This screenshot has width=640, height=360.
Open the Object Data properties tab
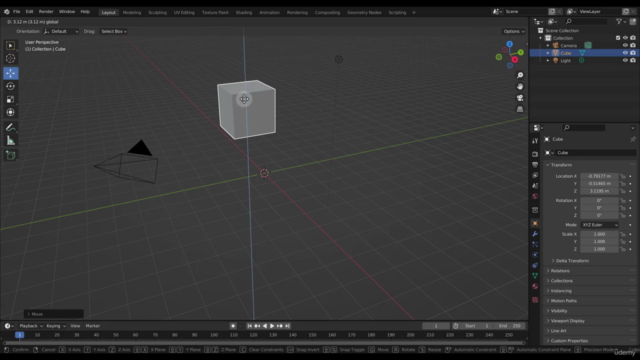tap(535, 276)
